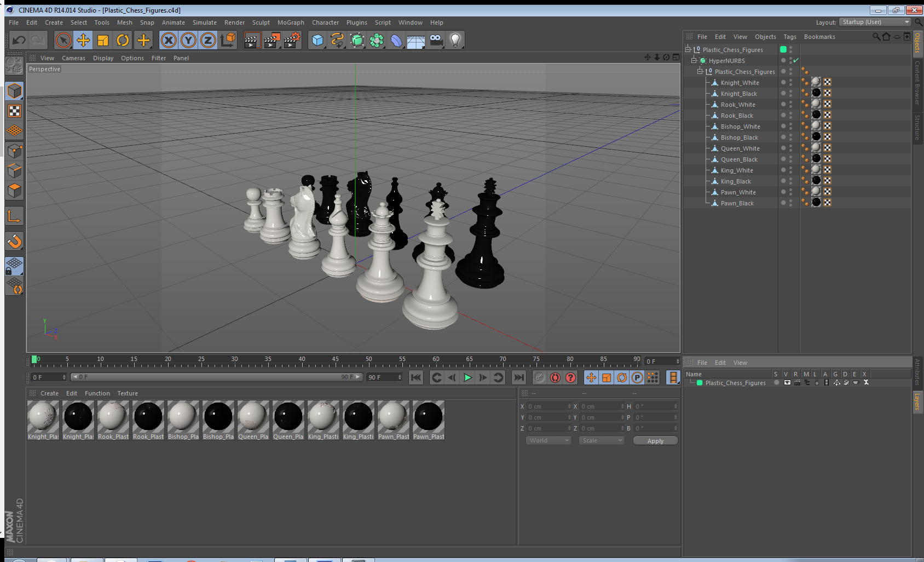Go to the start of animation
Viewport: 924px width, 562px height.
(416, 377)
